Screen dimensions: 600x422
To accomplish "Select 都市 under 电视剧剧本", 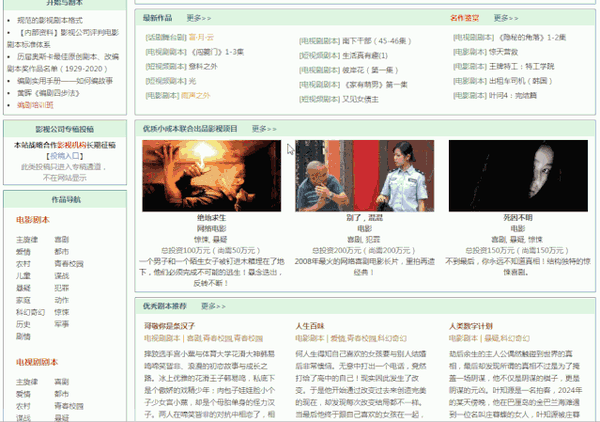I will tap(62, 394).
